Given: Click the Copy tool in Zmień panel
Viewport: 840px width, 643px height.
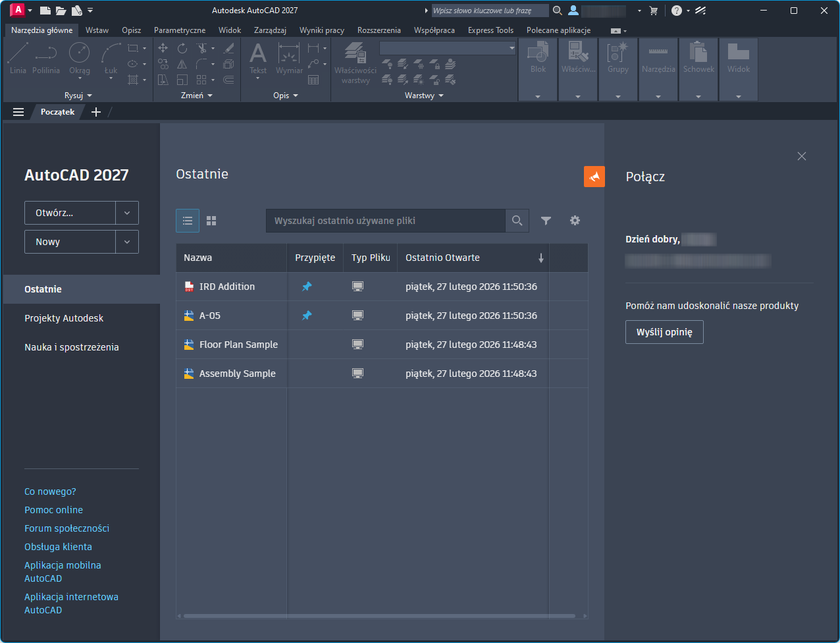Looking at the screenshot, I should [x=163, y=64].
